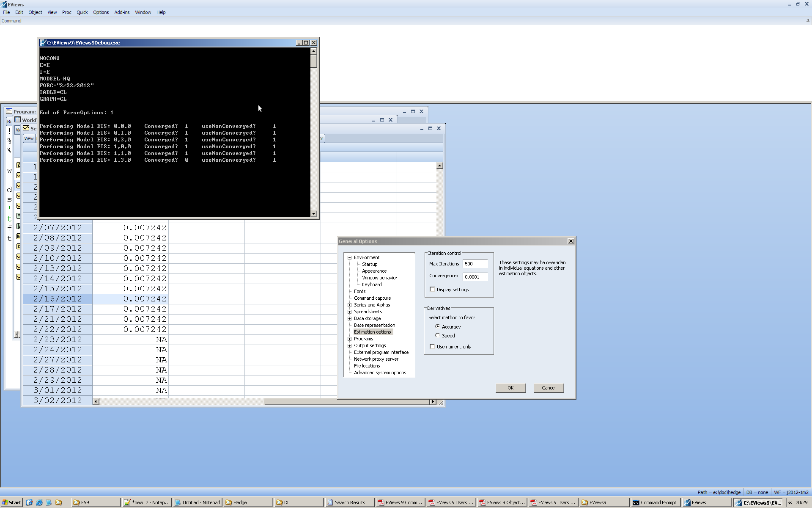Select Date representation tree item
The height and width of the screenshot is (508, 812).
[374, 325]
